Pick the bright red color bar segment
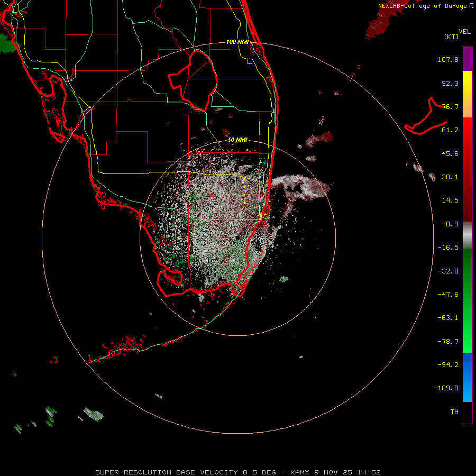 [467, 134]
